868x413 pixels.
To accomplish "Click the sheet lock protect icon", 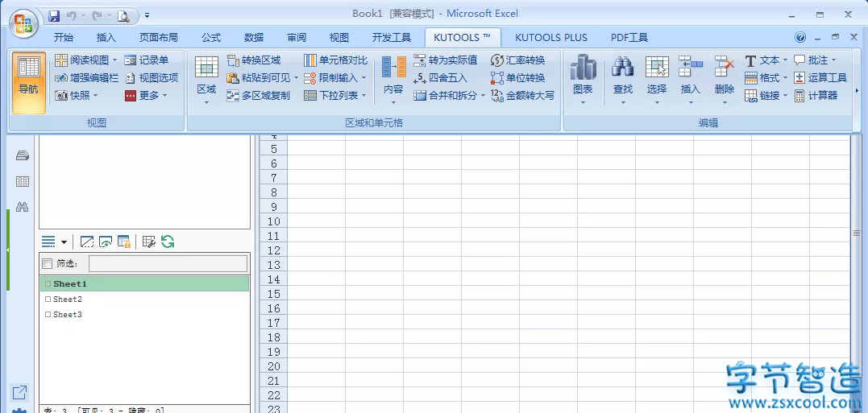I will [x=124, y=241].
